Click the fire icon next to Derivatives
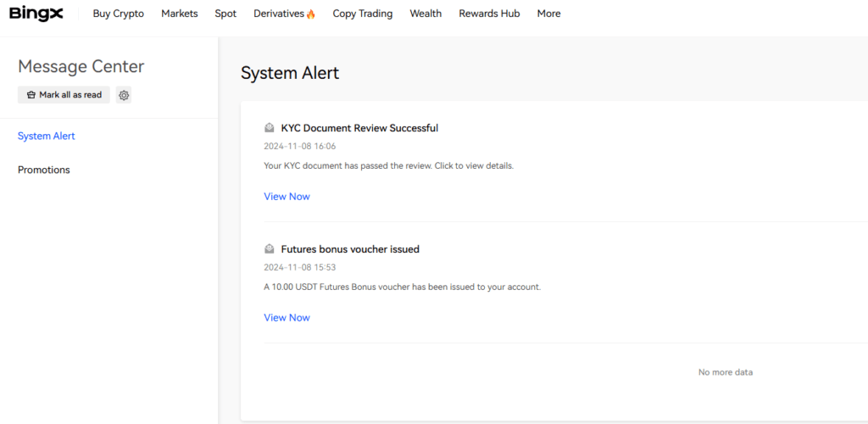Screen dimensions: 868x424 [x=310, y=14]
